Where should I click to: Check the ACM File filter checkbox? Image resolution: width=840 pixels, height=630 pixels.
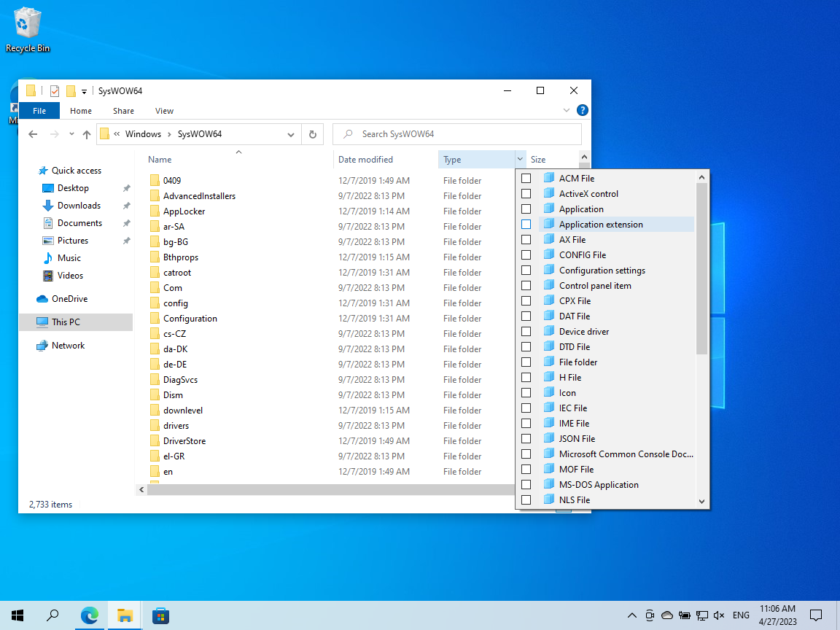[x=526, y=179]
